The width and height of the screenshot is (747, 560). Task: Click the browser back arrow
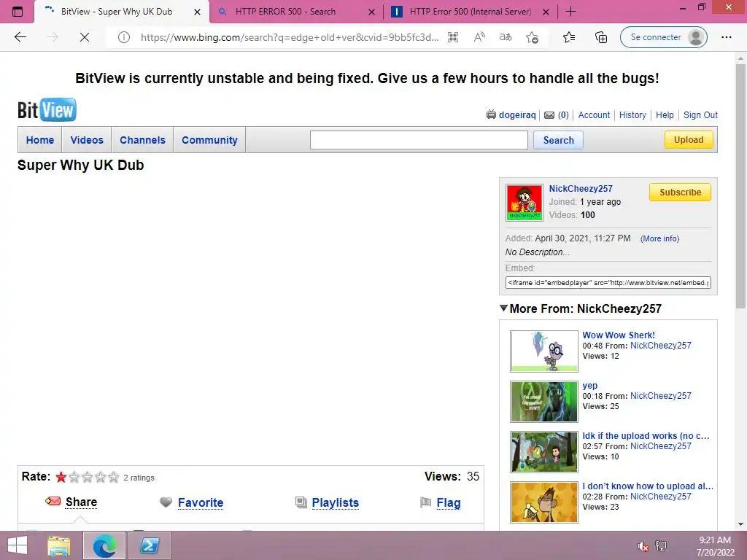tap(20, 37)
